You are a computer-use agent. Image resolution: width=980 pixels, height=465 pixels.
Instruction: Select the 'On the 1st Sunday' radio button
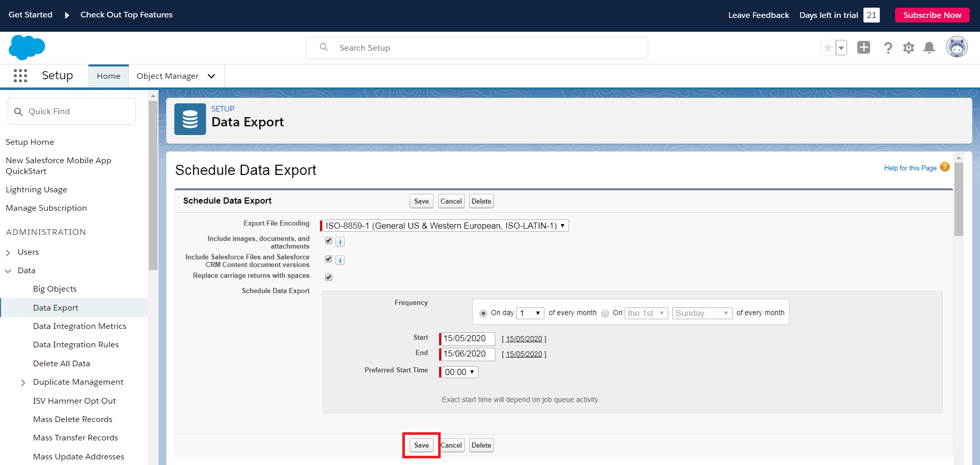[605, 313]
